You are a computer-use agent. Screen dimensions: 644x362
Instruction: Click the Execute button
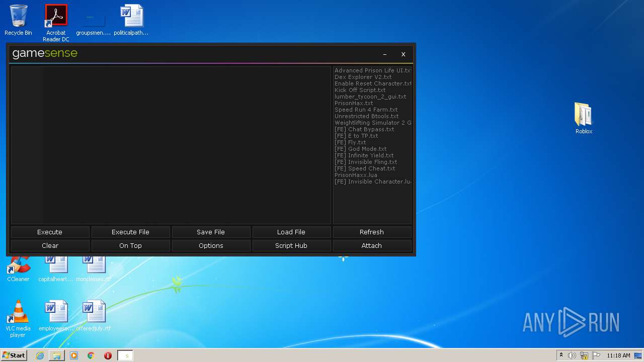[x=50, y=232]
